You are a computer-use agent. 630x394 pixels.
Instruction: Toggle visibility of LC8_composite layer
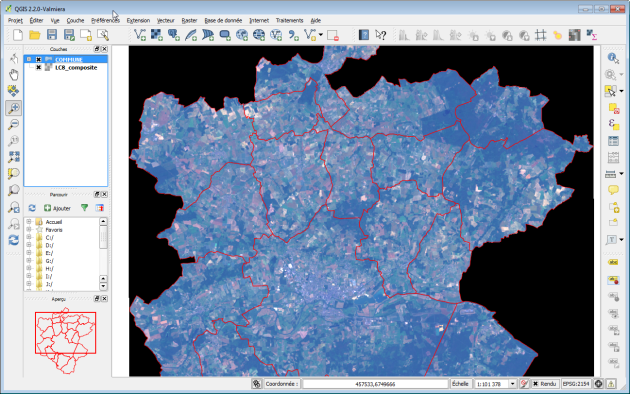[39, 67]
